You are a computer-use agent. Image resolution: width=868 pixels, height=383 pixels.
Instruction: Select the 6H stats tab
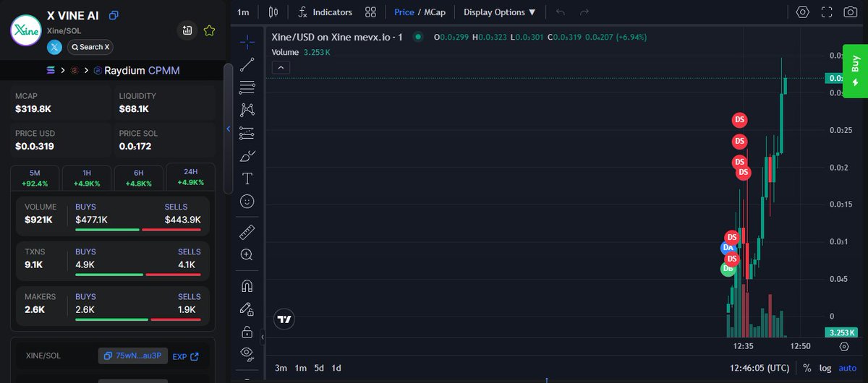[x=138, y=178]
